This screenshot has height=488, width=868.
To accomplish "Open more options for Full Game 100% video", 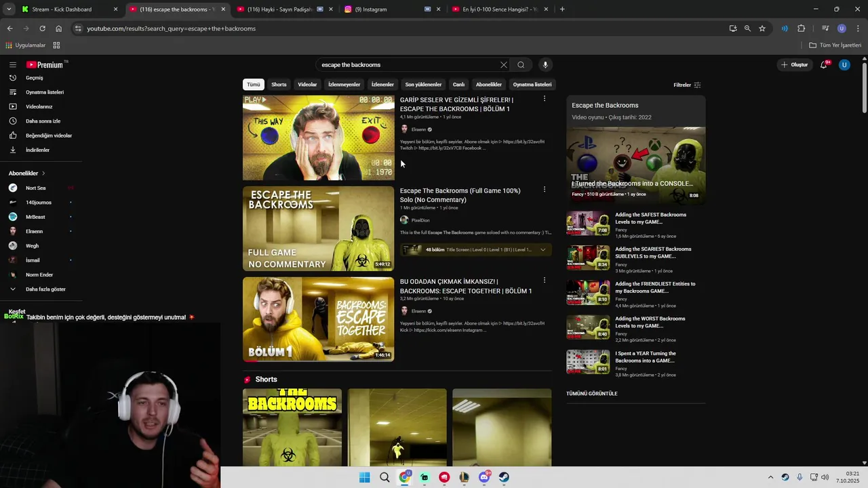I will pos(544,190).
